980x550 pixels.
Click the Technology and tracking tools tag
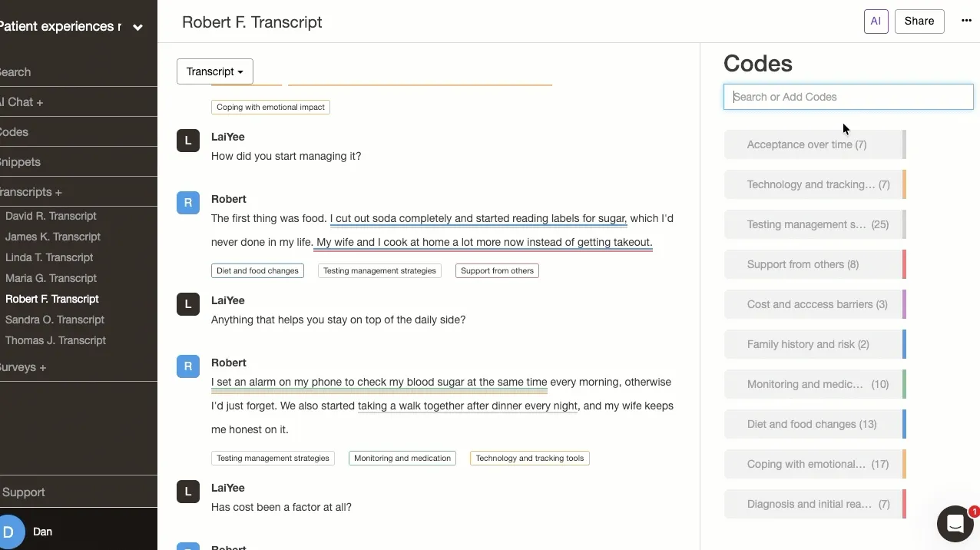point(530,458)
